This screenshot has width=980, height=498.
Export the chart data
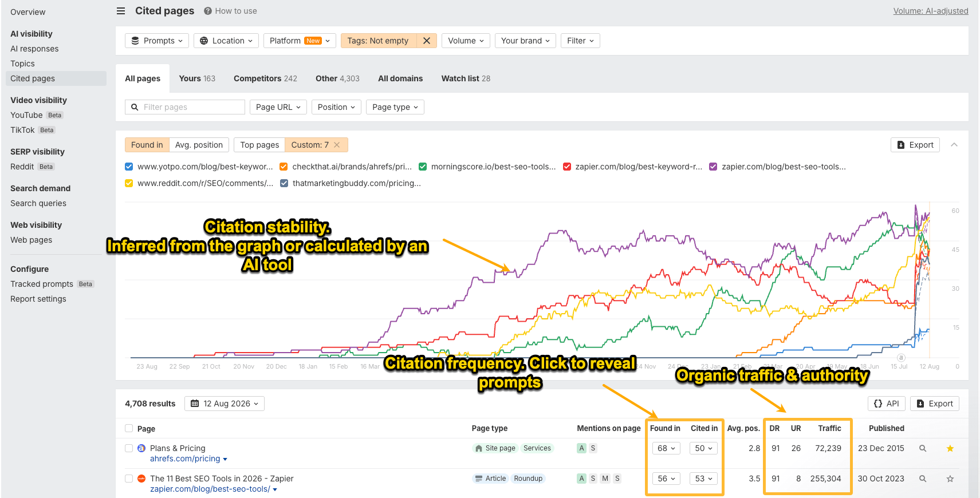click(915, 145)
